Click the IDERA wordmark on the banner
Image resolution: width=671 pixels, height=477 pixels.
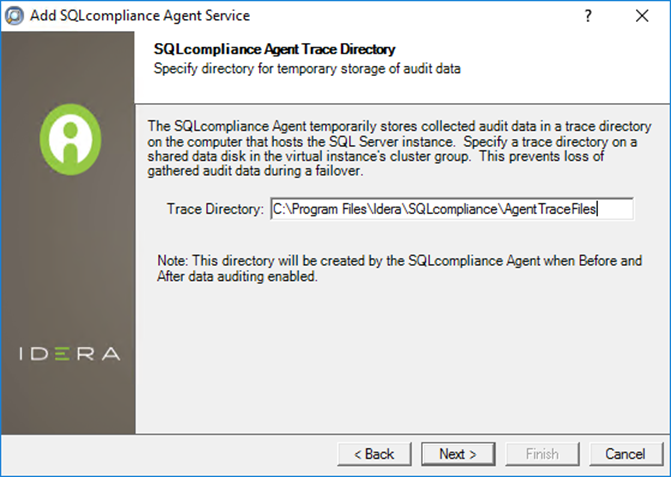(x=67, y=354)
